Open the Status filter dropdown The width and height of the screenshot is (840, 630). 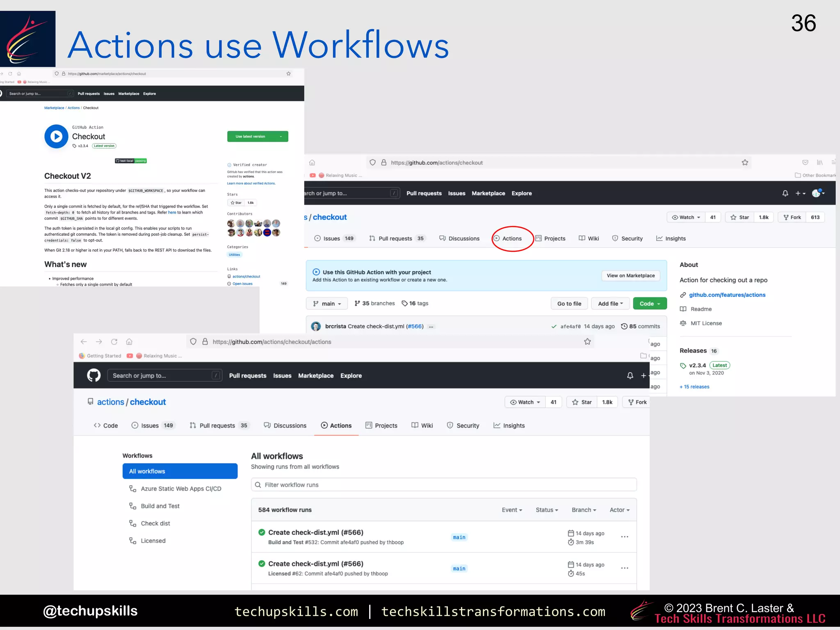pyautogui.click(x=546, y=510)
